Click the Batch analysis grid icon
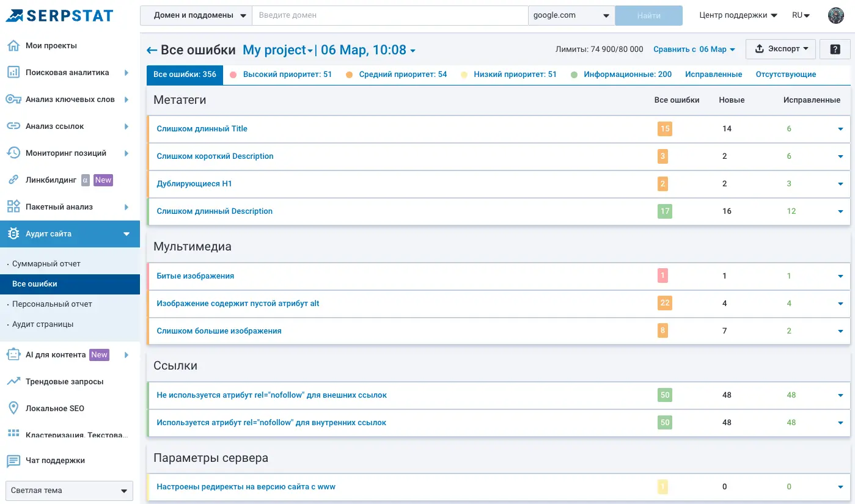This screenshot has height=504, width=855. point(13,207)
